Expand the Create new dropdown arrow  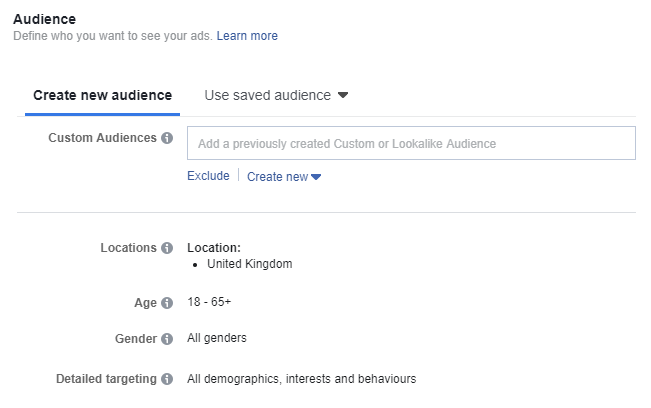[316, 177]
